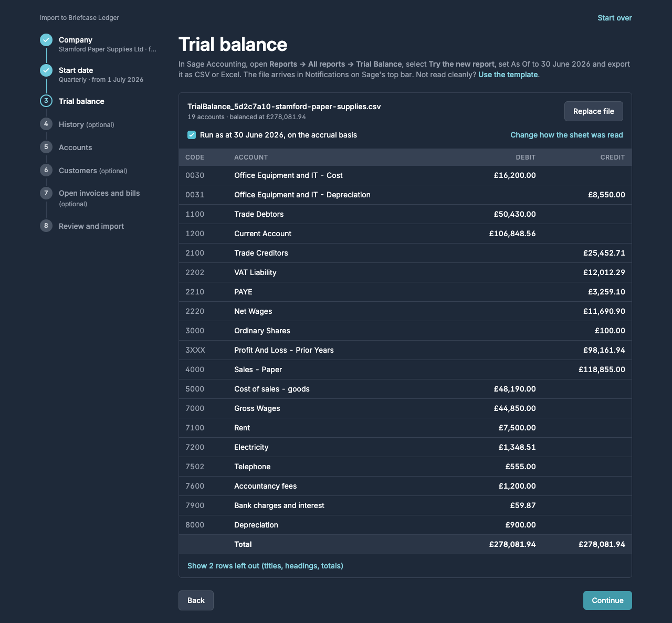Select the Gross Wages account name
The image size is (672, 623).
coord(257,408)
